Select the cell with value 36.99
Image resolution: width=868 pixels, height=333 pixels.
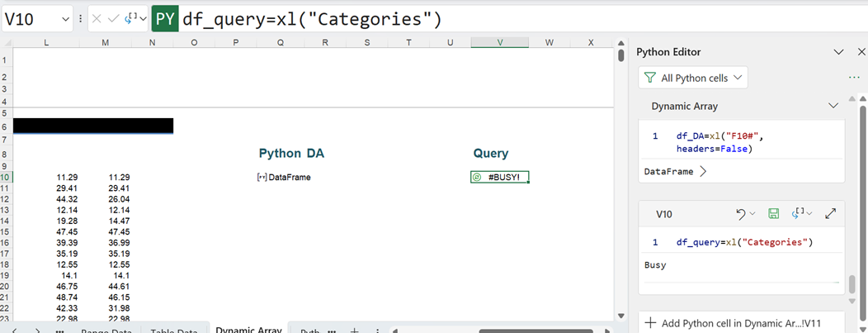(105, 243)
